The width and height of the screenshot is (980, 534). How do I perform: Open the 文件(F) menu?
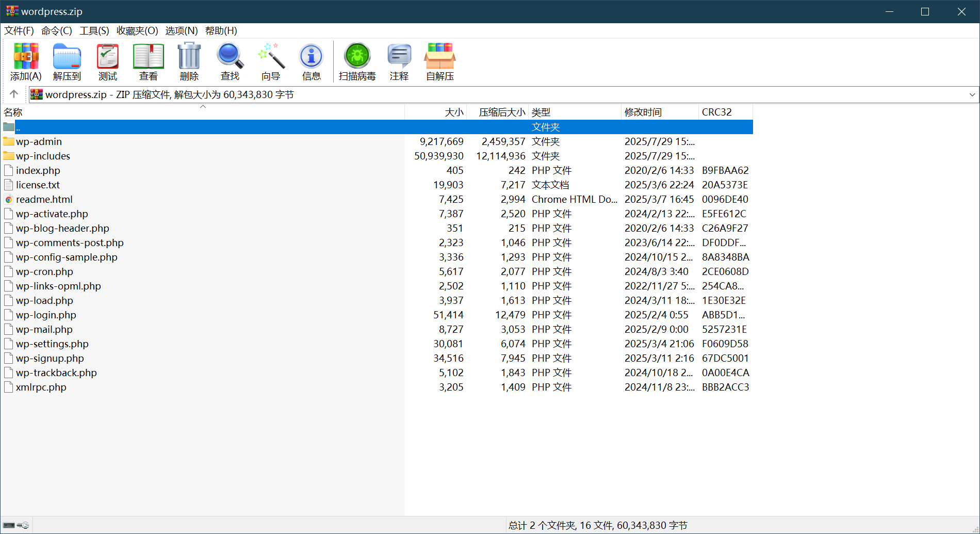(19, 31)
